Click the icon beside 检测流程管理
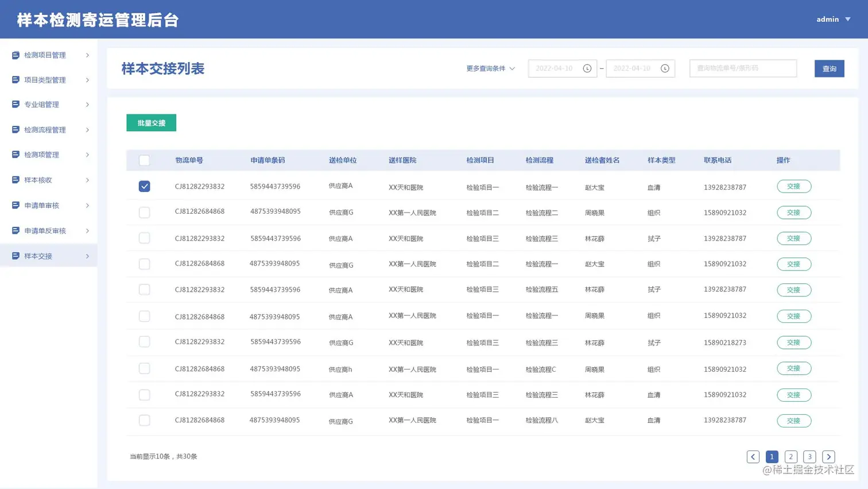This screenshot has height=489, width=868. coord(15,130)
